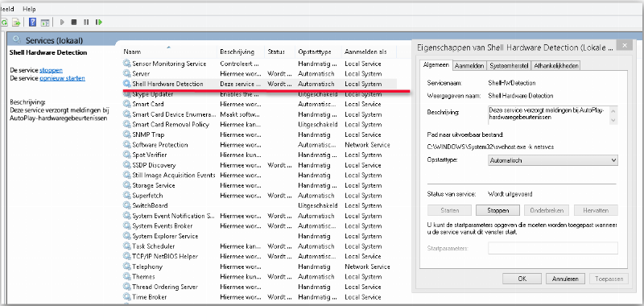Click the Refresh toolbar icon
The width and height of the screenshot is (644, 306).
(4, 23)
